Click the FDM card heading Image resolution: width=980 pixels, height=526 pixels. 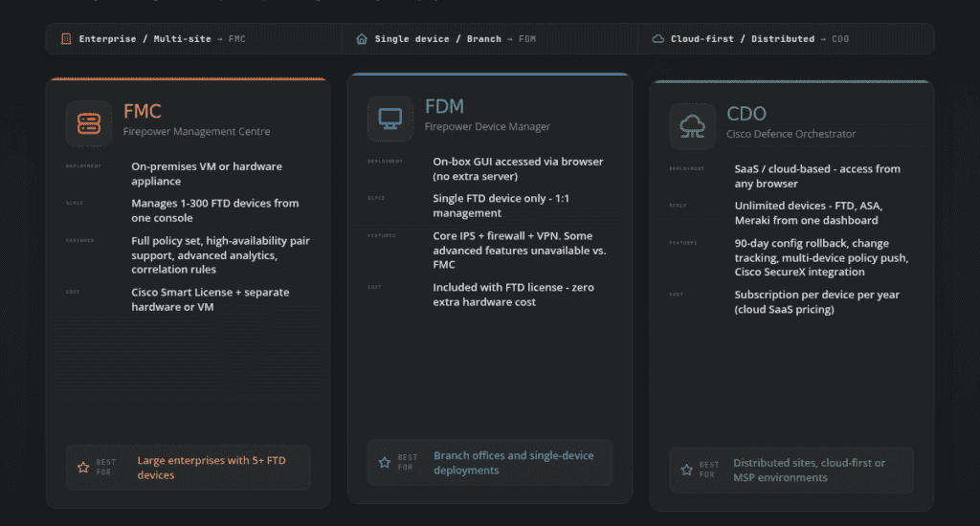click(x=444, y=106)
